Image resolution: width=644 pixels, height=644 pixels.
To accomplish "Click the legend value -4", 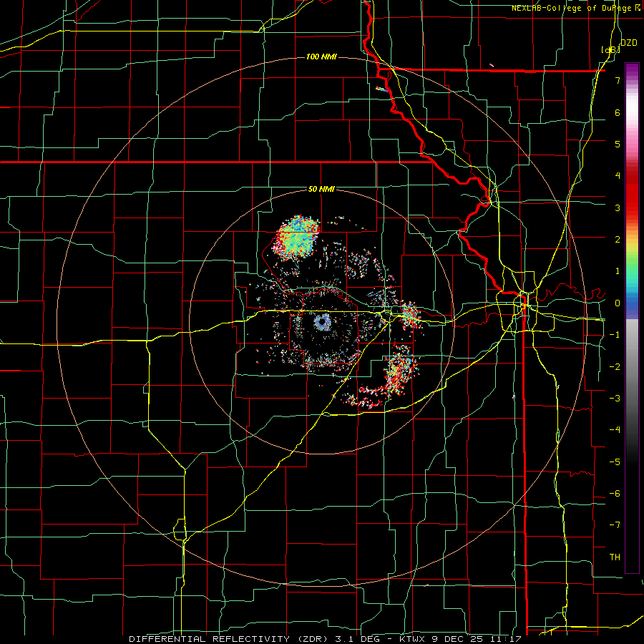I will [x=615, y=430].
